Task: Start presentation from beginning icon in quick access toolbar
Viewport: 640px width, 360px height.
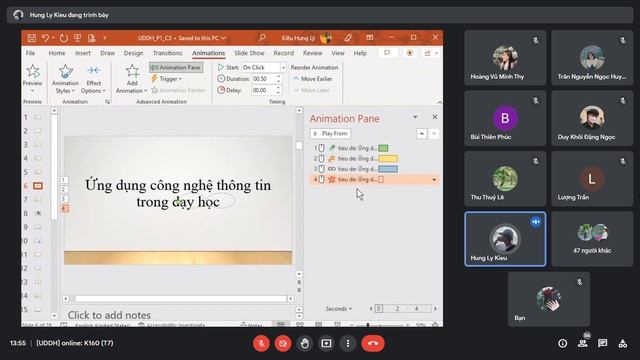Action: tap(77, 38)
